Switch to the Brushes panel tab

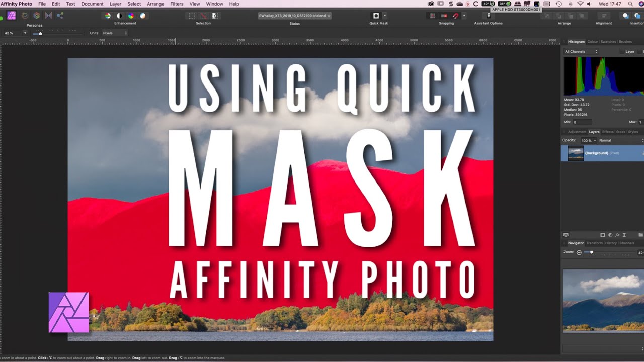tap(625, 42)
